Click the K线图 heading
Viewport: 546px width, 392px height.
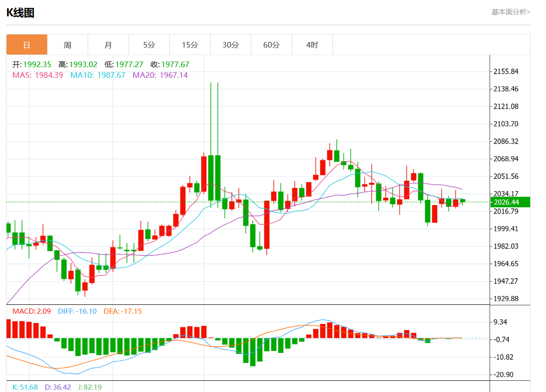point(21,13)
